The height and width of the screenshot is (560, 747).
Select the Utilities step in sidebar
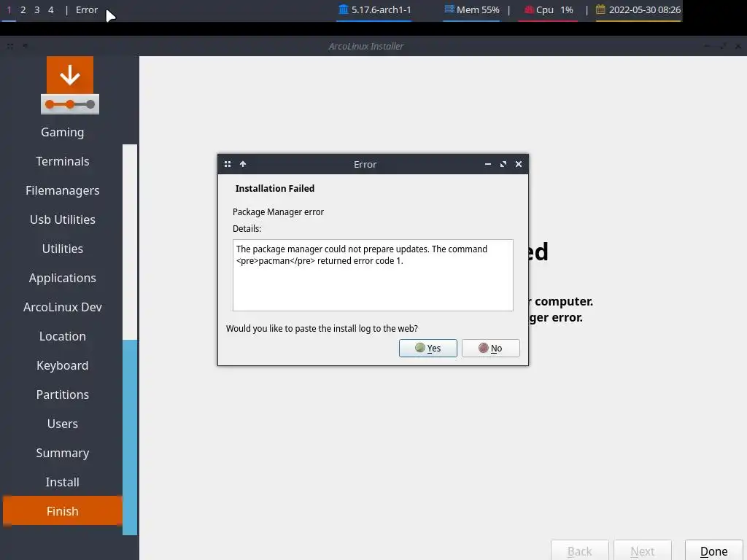tap(63, 249)
